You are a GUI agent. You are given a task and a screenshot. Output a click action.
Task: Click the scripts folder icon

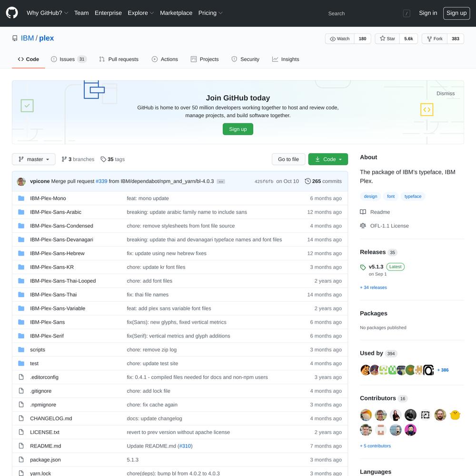[x=21, y=349]
